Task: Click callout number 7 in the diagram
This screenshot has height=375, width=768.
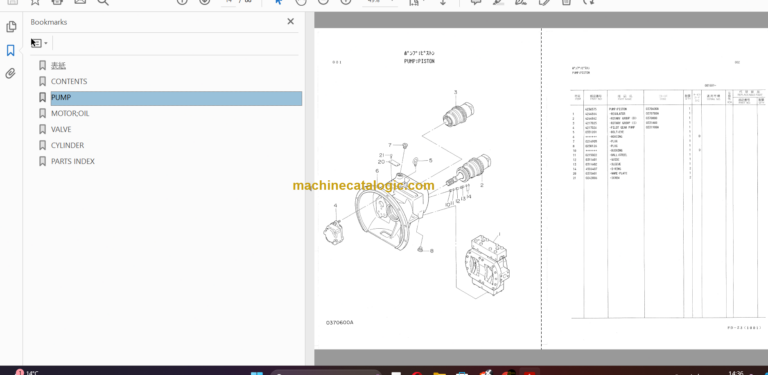Action: pyautogui.click(x=390, y=145)
